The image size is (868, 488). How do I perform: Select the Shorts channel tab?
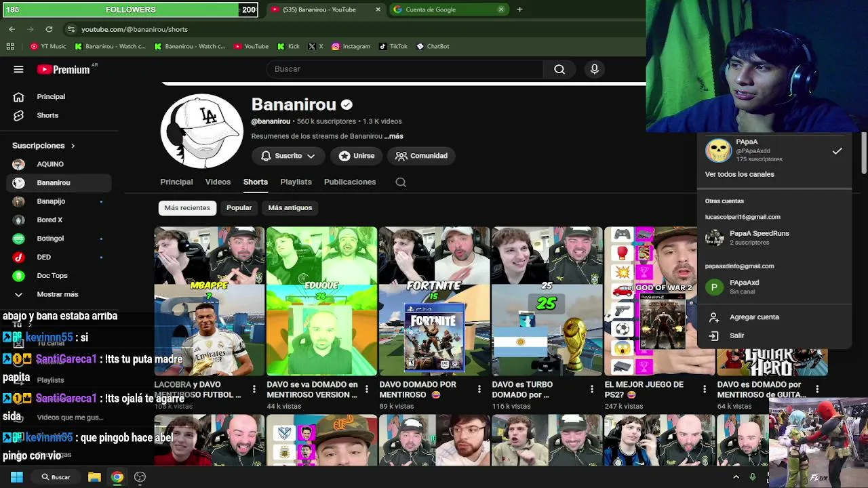tap(256, 182)
